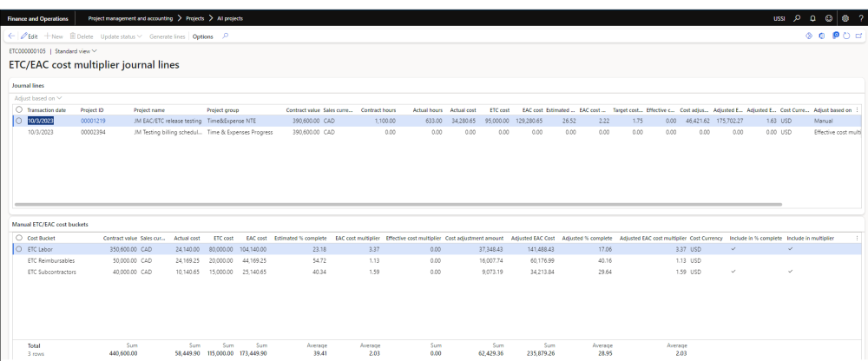Open the notifications bell
The image size is (868, 361).
[x=812, y=18]
